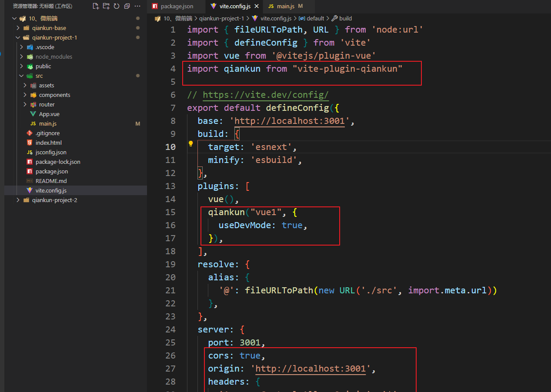Expand the qiankun-base folder

coord(18,28)
